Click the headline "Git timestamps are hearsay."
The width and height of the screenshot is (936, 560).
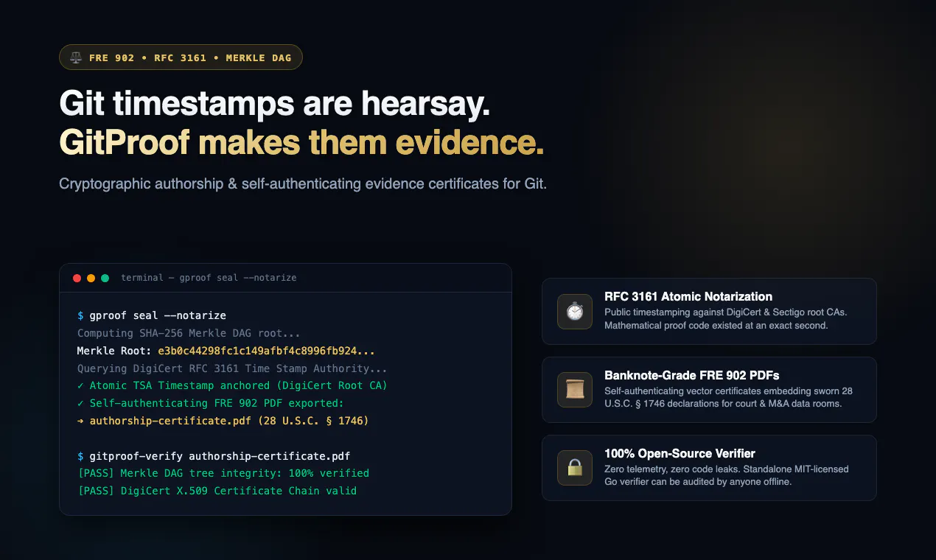tap(275, 104)
